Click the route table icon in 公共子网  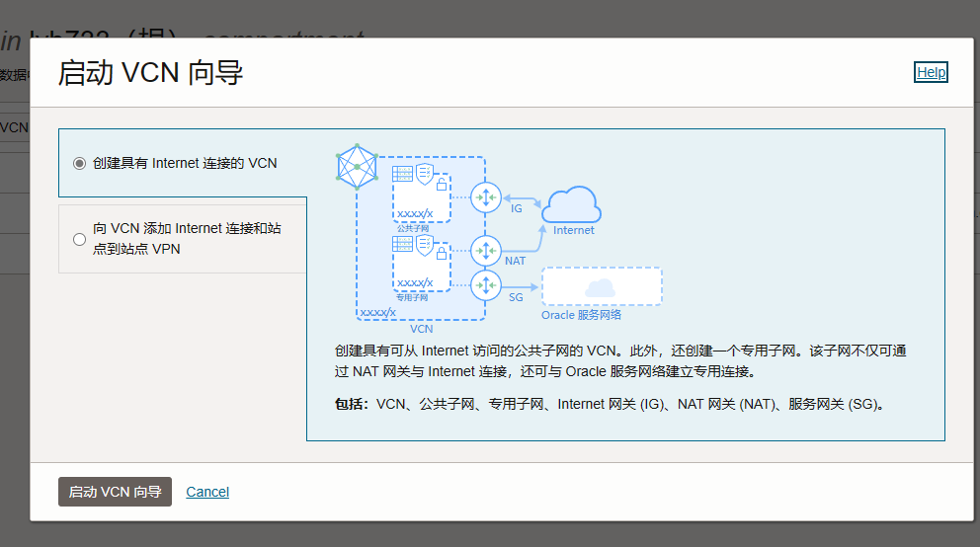click(x=402, y=175)
